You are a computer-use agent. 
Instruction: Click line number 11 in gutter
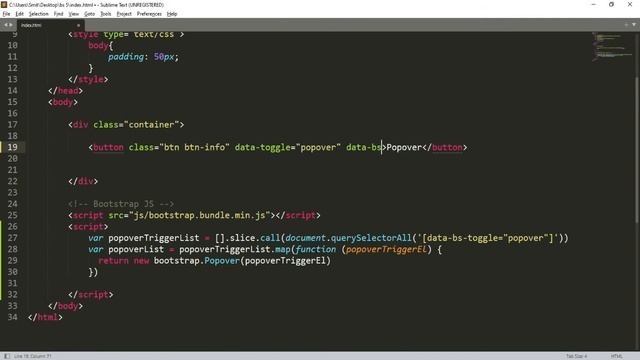[x=13, y=57]
